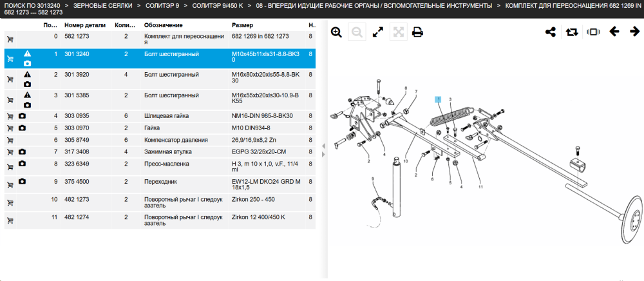This screenshot has height=281, width=644.
Task: Share the diagram via share icon
Action: (551, 32)
